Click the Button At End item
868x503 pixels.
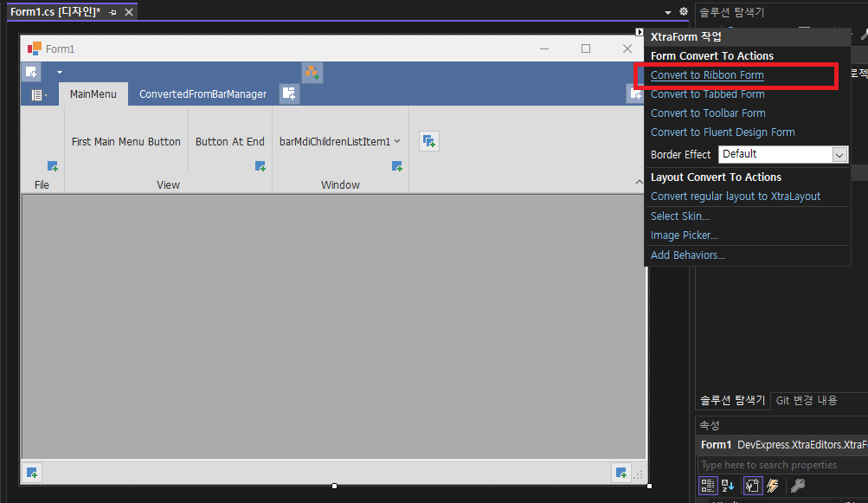tap(229, 142)
